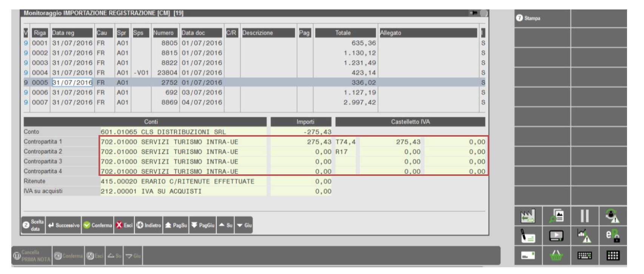Click the pause bars icon
The height and width of the screenshot is (274, 644).
tap(584, 216)
